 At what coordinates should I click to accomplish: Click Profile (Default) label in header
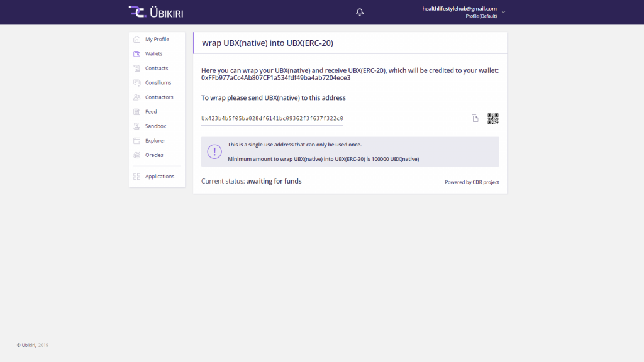(x=481, y=16)
